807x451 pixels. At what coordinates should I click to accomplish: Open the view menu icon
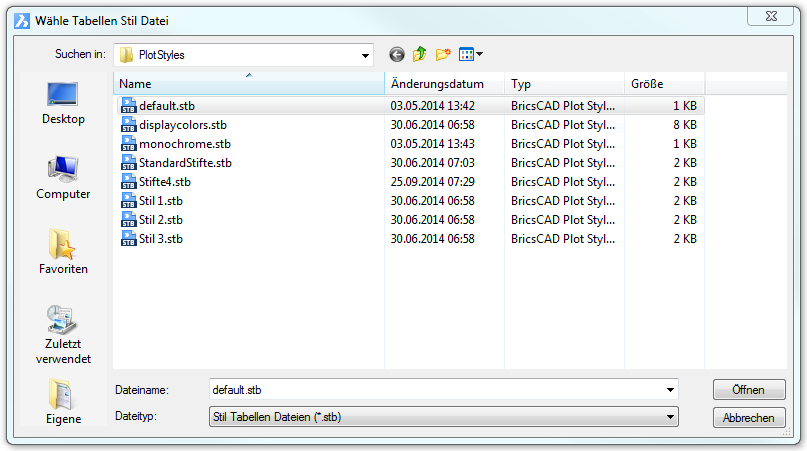pyautogui.click(x=470, y=55)
